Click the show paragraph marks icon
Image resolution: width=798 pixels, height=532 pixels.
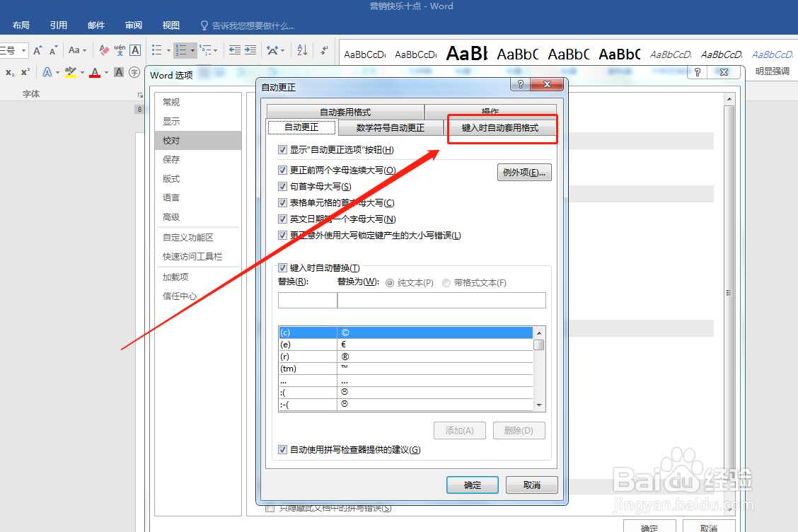tap(324, 50)
